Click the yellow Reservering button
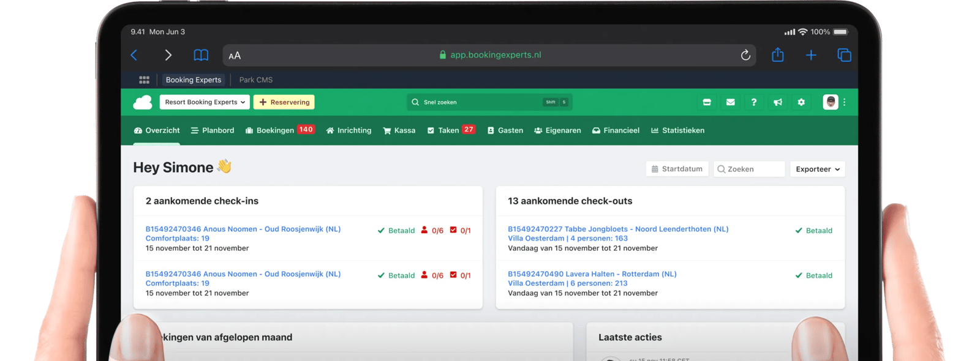 pyautogui.click(x=284, y=102)
